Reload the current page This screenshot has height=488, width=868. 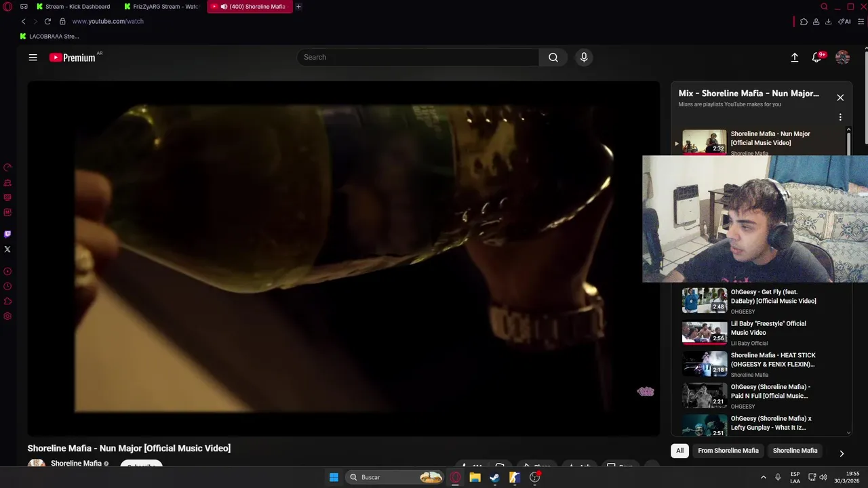pyautogui.click(x=47, y=21)
